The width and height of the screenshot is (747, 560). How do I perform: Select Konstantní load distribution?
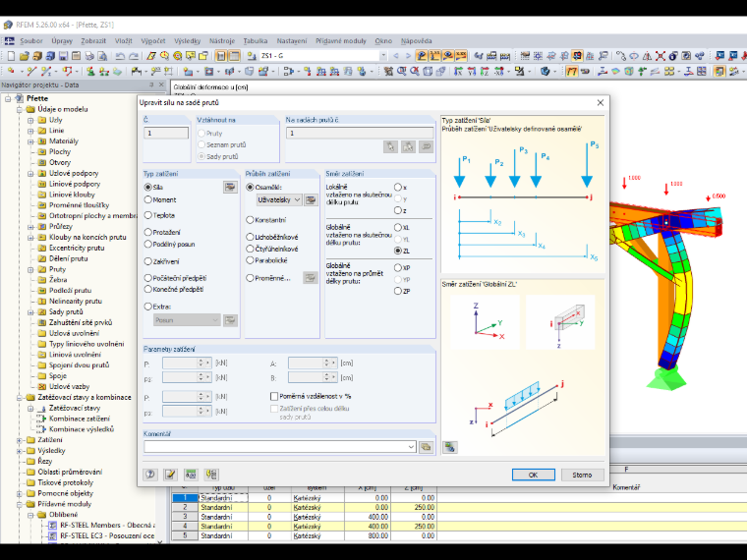click(250, 220)
